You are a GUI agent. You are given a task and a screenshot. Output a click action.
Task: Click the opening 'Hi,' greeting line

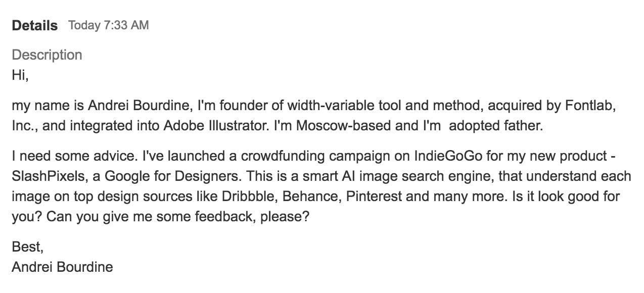(20, 75)
